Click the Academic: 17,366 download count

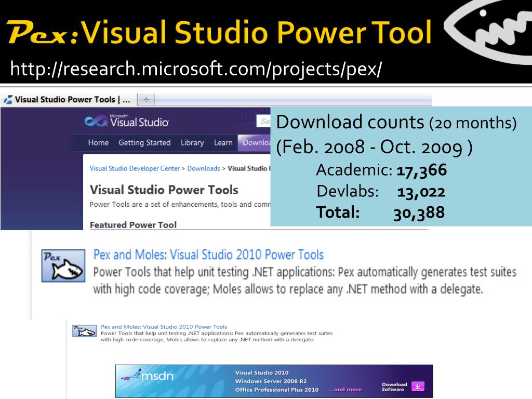coord(381,170)
